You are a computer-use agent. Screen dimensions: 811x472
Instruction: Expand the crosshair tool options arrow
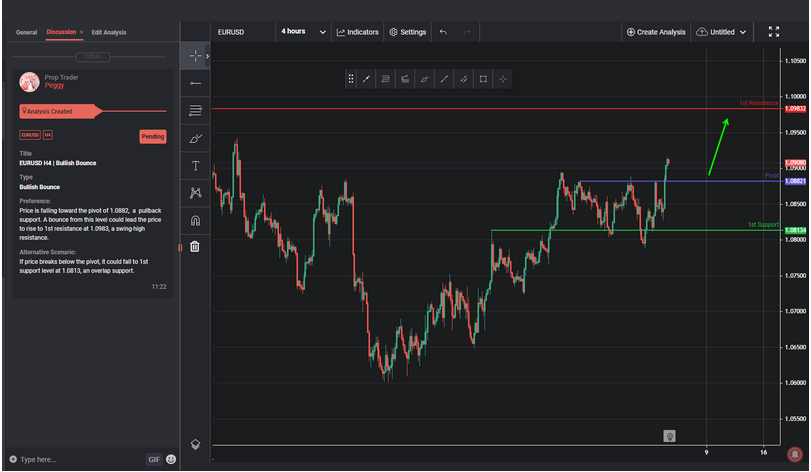pyautogui.click(x=207, y=56)
